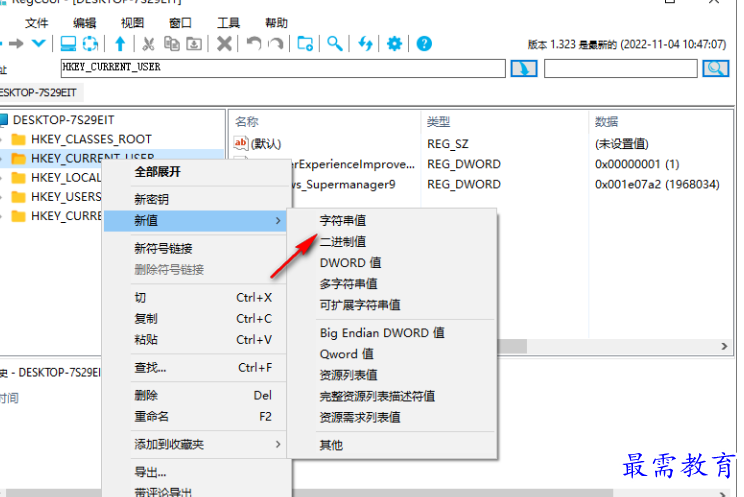Select HKEY_CLASSES_ROOT in the tree
744x497 pixels.
(x=91, y=139)
